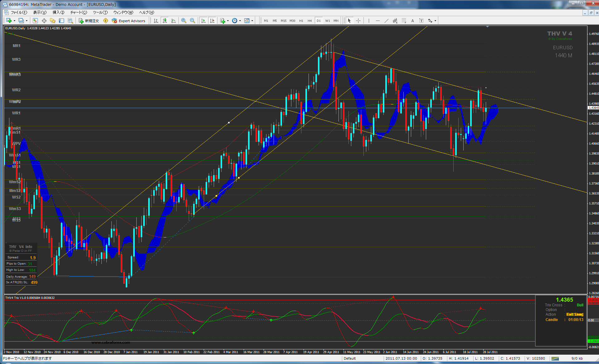The width and height of the screenshot is (599, 364).
Task: Select the equidistant channel tool
Action: [x=395, y=21]
